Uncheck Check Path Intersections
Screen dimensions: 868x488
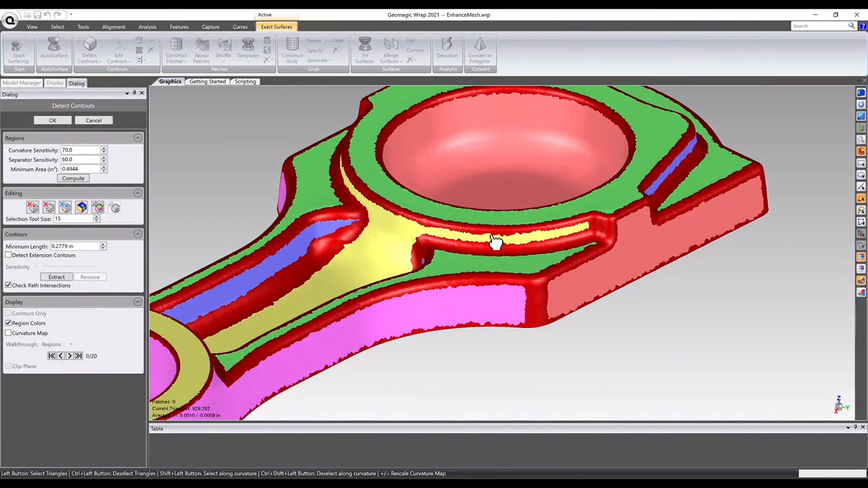tap(9, 285)
